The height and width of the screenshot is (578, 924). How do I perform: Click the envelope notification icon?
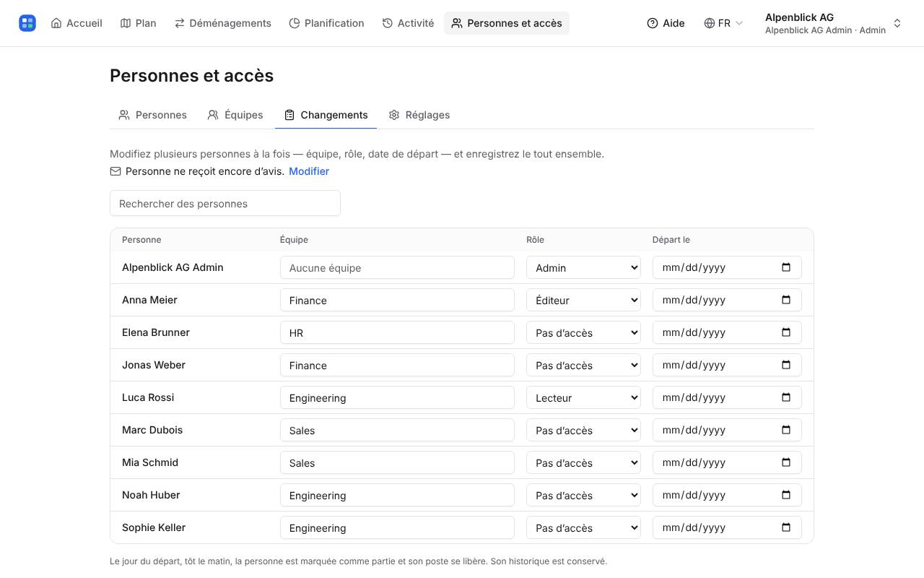click(115, 171)
